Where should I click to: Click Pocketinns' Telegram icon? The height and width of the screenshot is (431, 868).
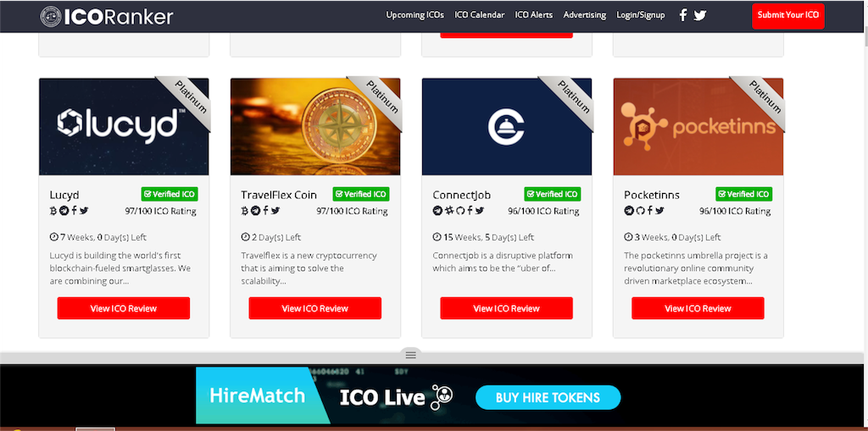pyautogui.click(x=629, y=211)
